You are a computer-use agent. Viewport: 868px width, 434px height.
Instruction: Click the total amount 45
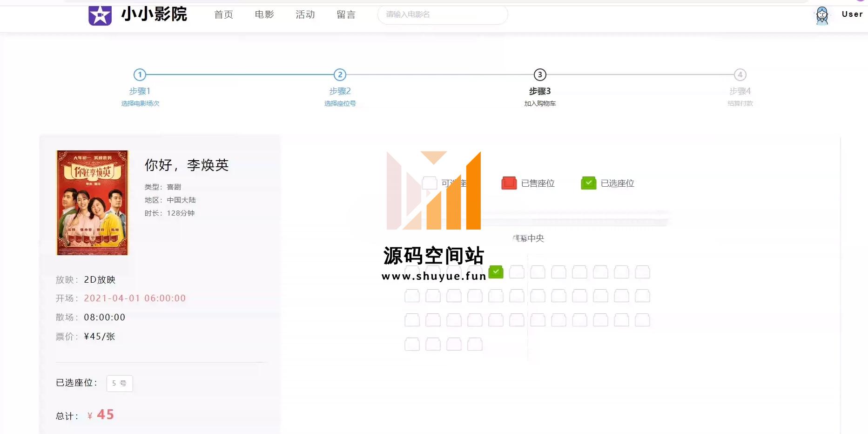pyautogui.click(x=106, y=414)
